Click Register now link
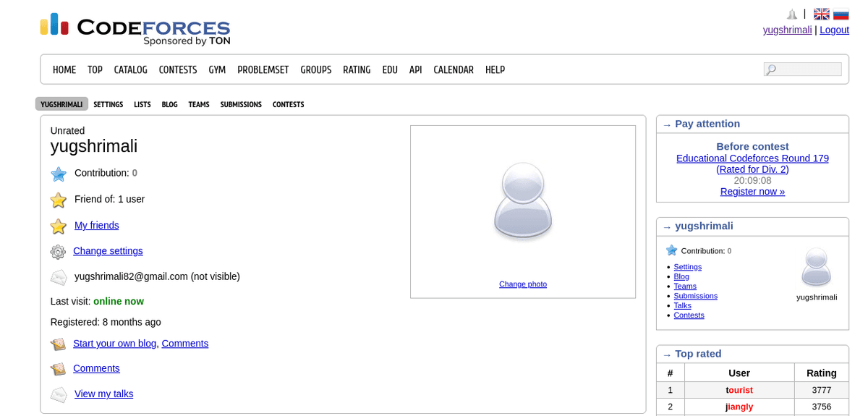Image resolution: width=868 pixels, height=416 pixels. point(752,191)
